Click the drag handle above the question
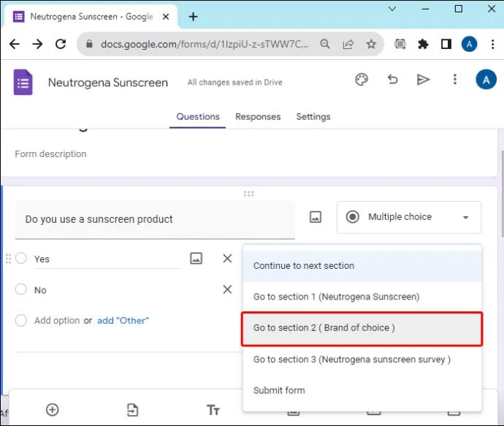Image resolution: width=504 pixels, height=426 pixels. tap(248, 194)
